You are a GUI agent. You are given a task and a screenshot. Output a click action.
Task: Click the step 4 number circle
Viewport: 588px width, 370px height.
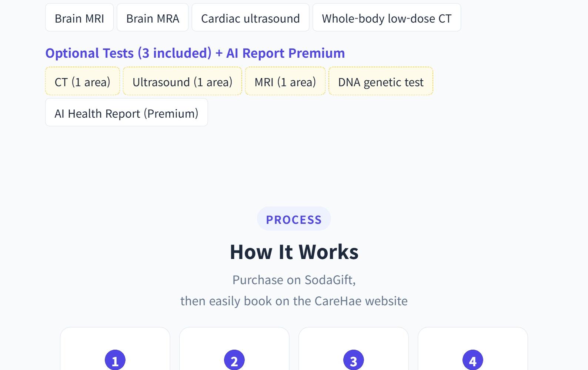(473, 360)
